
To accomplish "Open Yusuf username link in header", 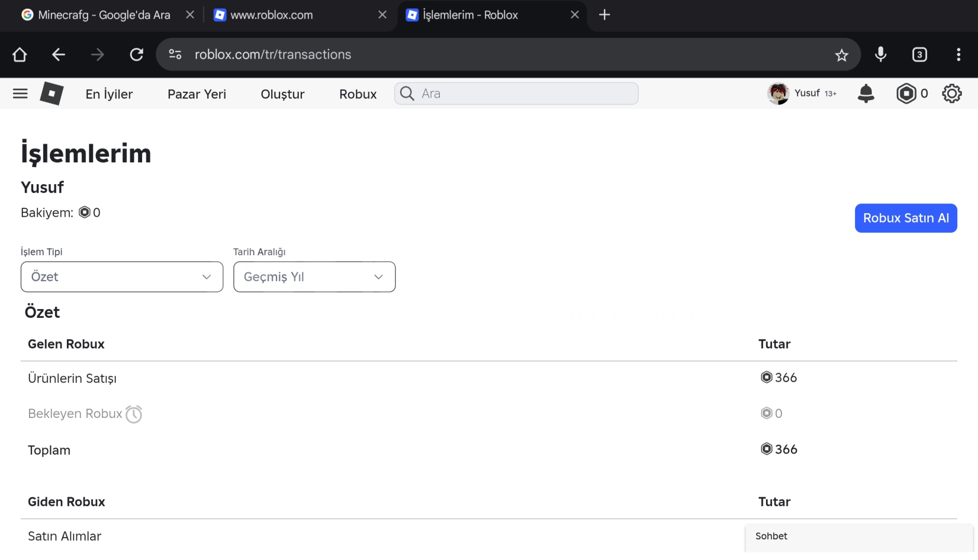I will point(807,93).
